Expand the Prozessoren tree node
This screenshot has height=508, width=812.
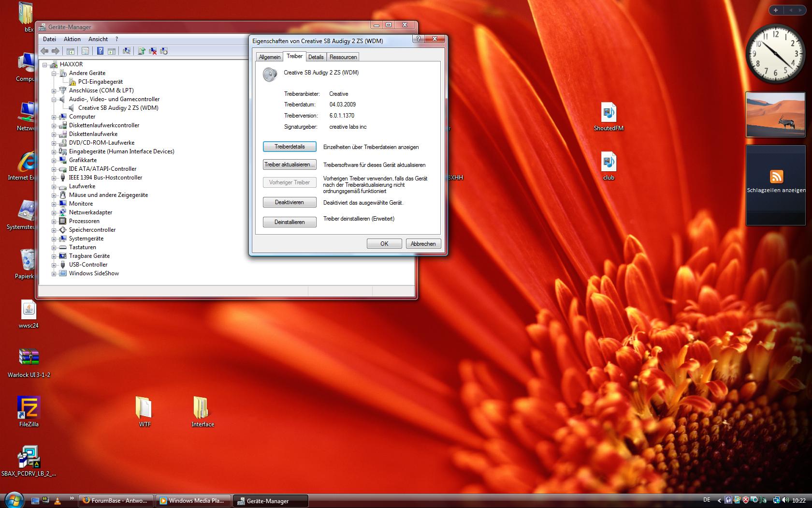click(54, 221)
